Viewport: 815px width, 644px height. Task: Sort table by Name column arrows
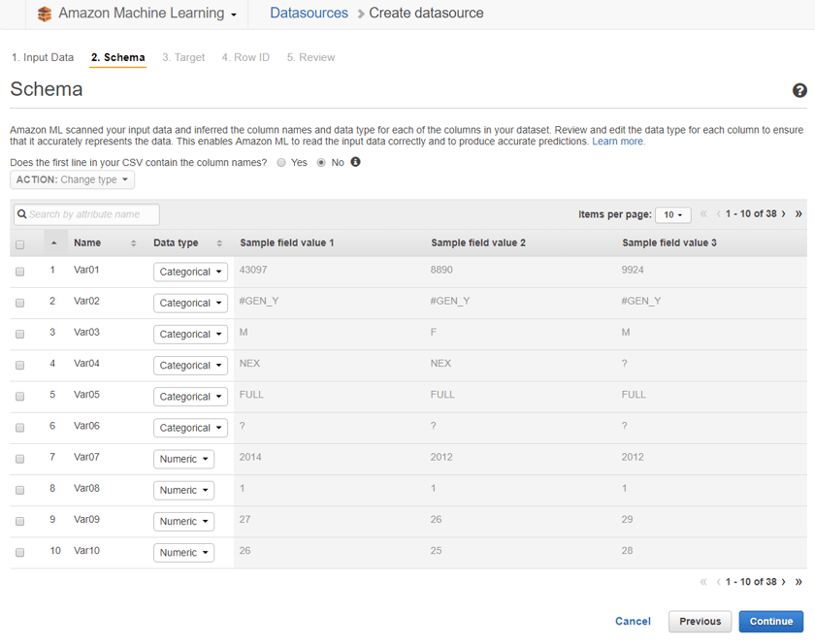133,242
